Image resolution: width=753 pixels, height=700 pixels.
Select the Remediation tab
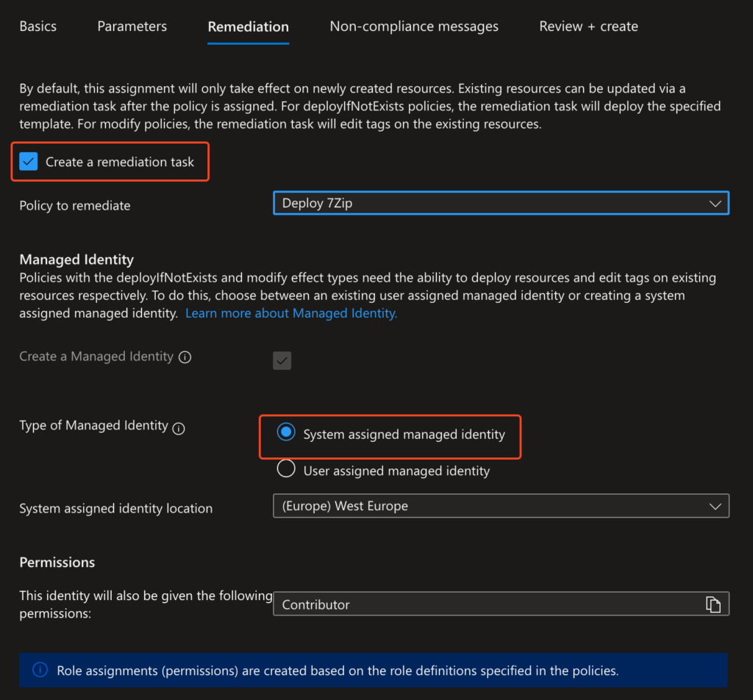click(x=248, y=26)
